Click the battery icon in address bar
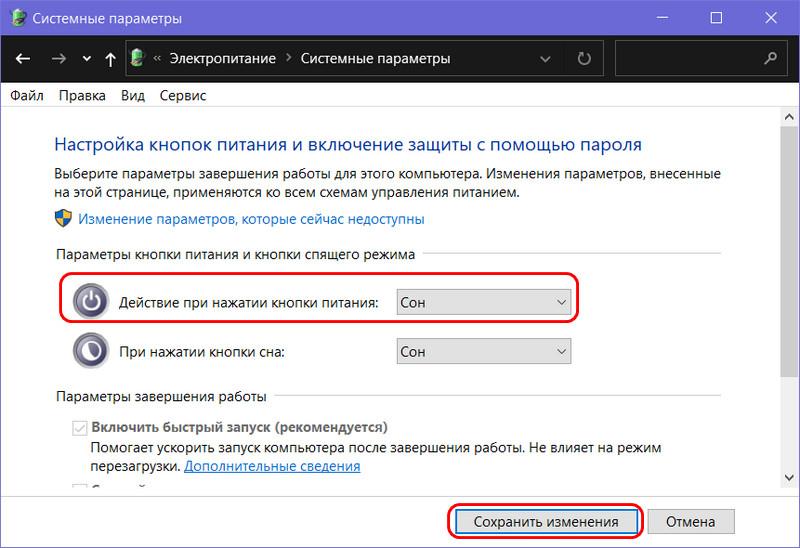 [x=138, y=58]
